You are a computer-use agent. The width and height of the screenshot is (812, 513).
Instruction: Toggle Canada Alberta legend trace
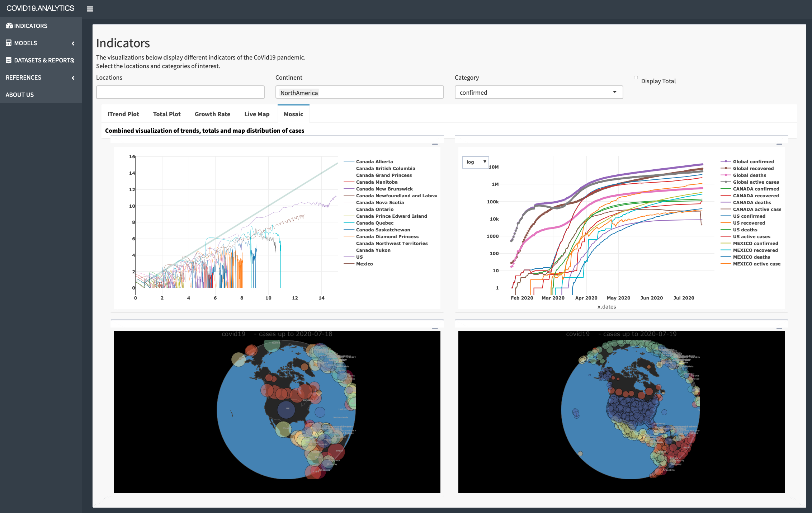pos(374,162)
